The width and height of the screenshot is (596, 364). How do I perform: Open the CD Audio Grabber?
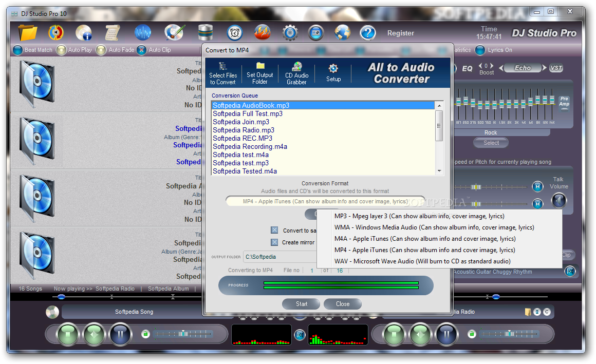tap(296, 73)
